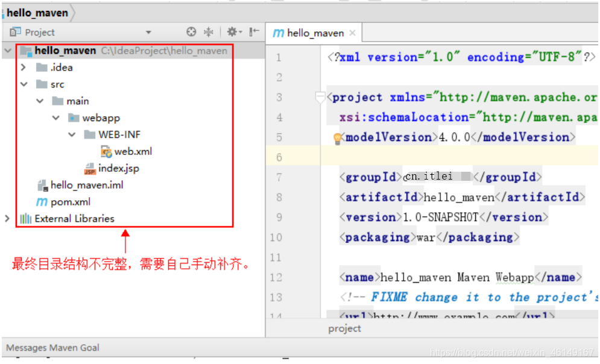Close the hello_maven editor tab
Screen dimensions: 600x364
352,33
